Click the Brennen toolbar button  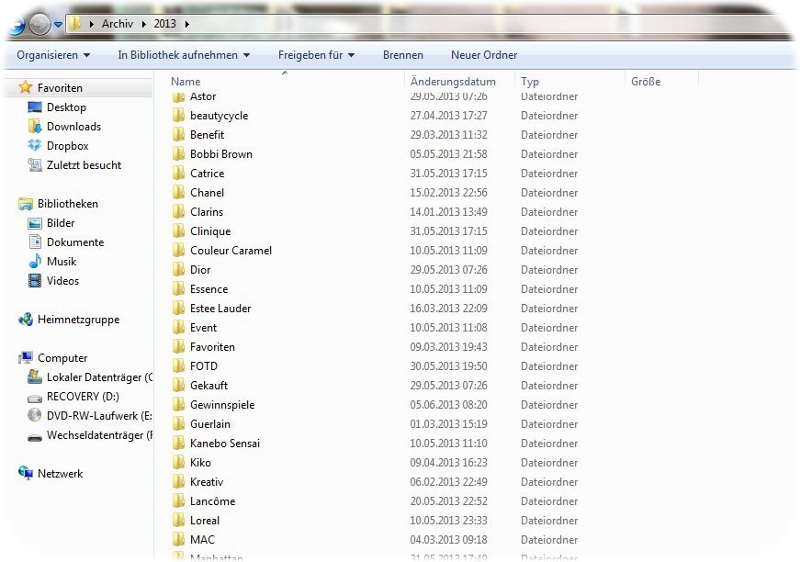coord(403,55)
